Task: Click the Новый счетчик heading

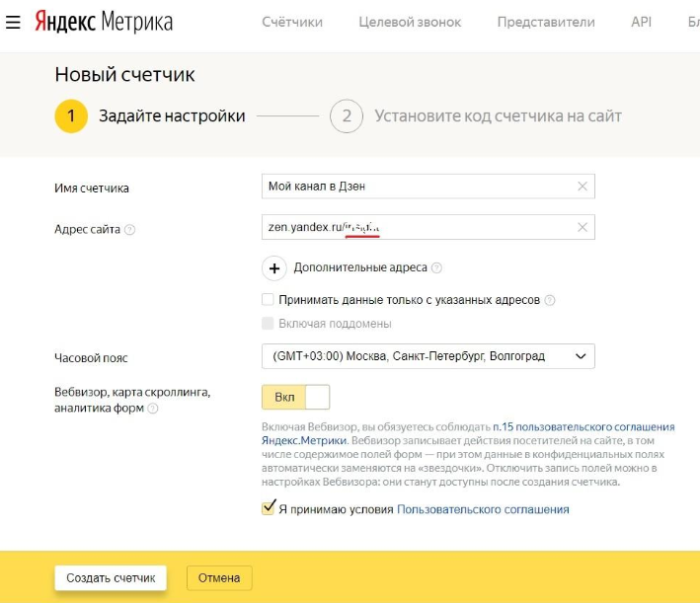Action: (x=124, y=75)
